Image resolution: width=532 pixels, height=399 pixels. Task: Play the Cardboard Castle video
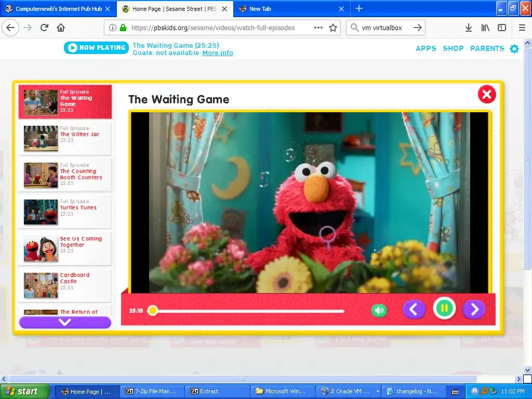click(65, 285)
